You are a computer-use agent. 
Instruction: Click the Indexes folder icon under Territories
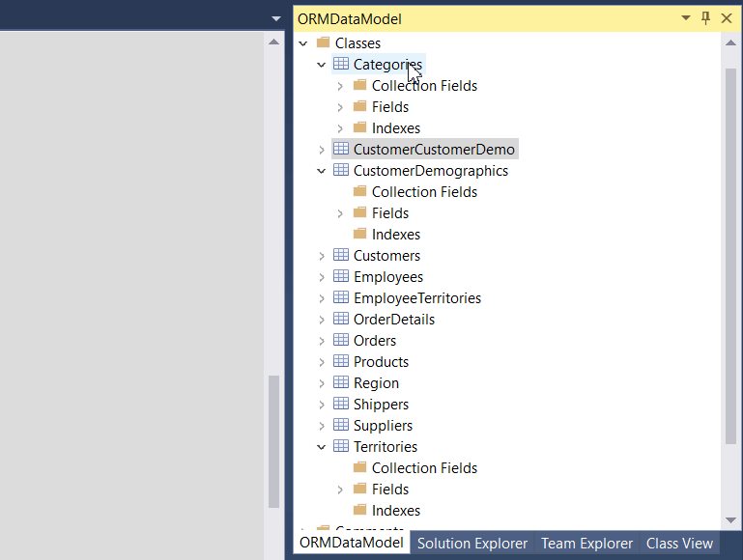360,510
